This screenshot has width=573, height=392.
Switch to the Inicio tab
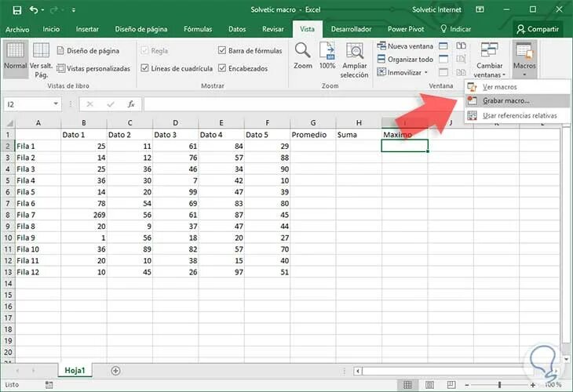pos(51,29)
